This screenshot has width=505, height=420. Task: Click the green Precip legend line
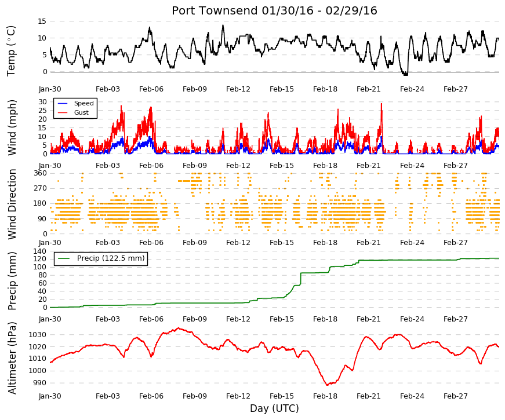click(64, 258)
